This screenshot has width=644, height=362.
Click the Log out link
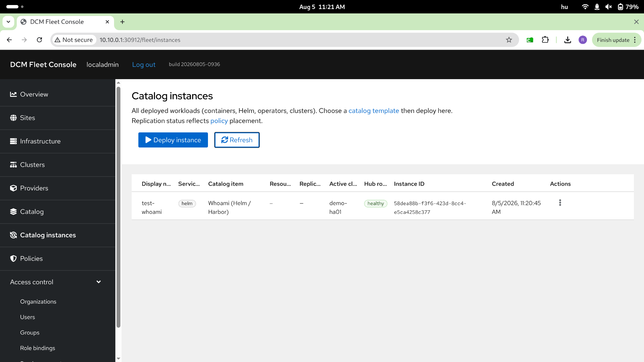coord(144,64)
